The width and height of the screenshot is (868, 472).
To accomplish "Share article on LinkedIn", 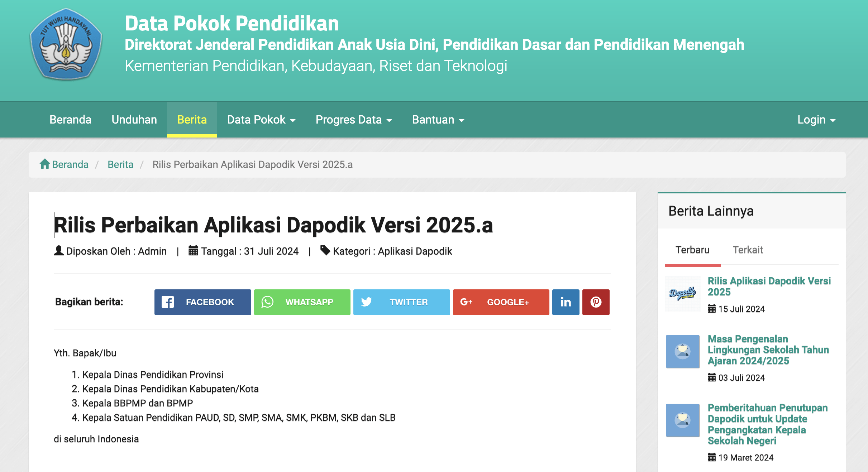I will pyautogui.click(x=566, y=302).
